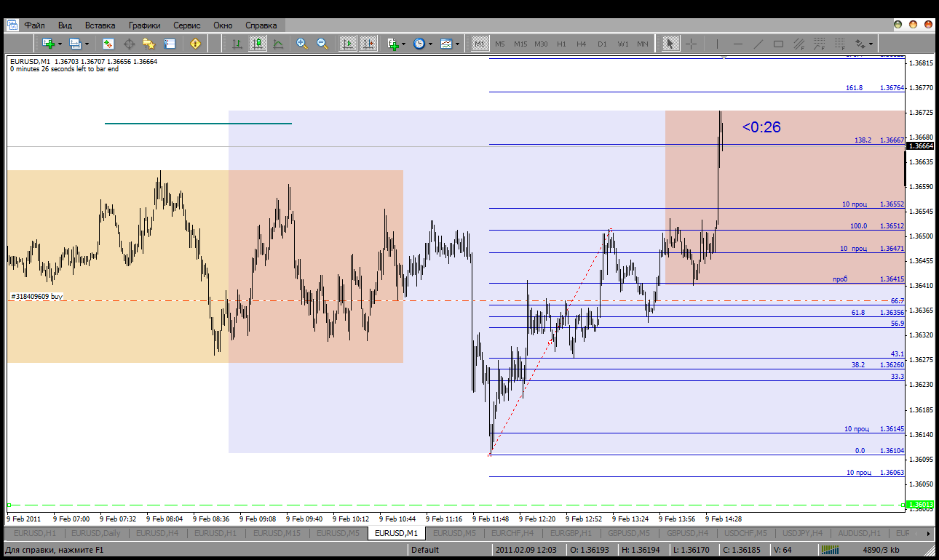Open the Navigator panel icon
Image resolution: width=939 pixels, height=560 pixels.
pos(149,44)
